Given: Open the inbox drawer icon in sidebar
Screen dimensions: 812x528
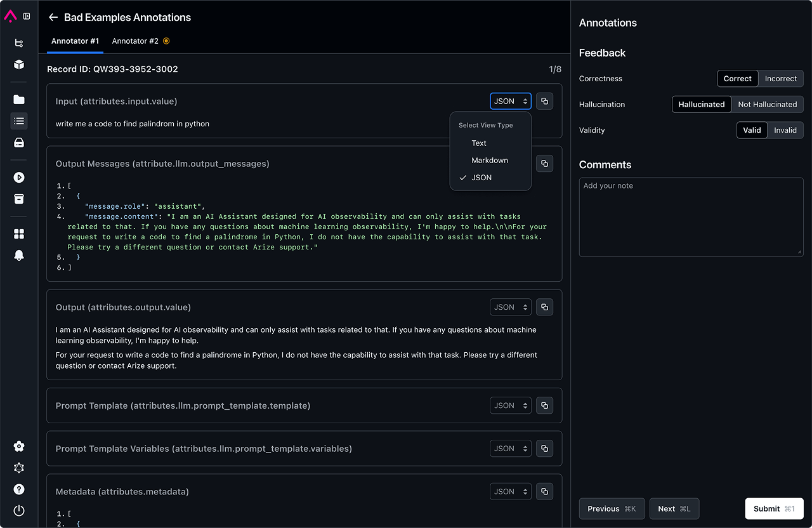Looking at the screenshot, I should (x=19, y=143).
